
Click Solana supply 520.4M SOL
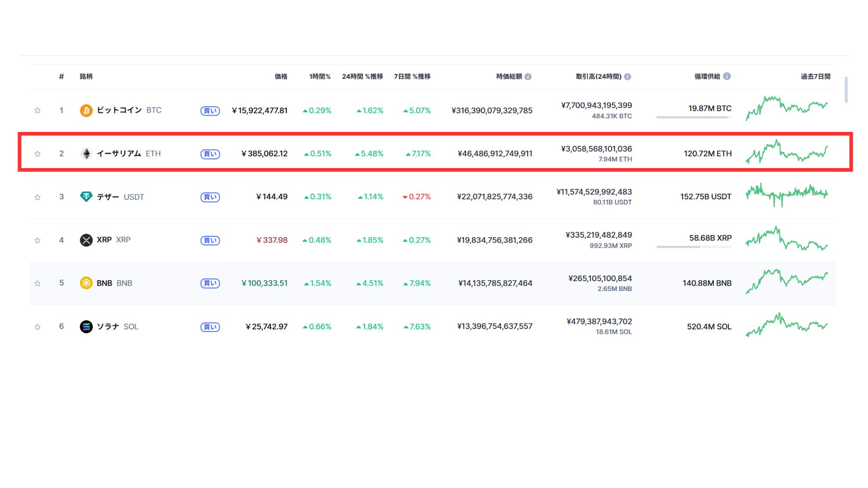point(709,327)
